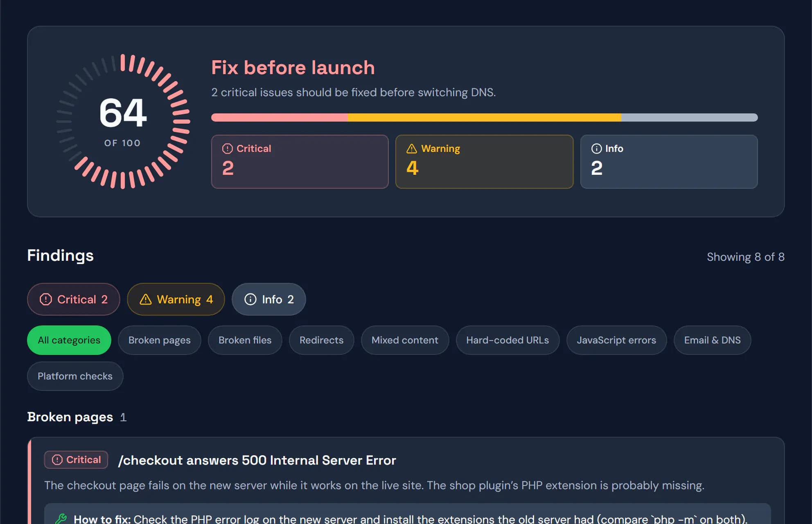Click the 'Showing 8 of 8' count text
812x524 pixels.
[x=746, y=257]
